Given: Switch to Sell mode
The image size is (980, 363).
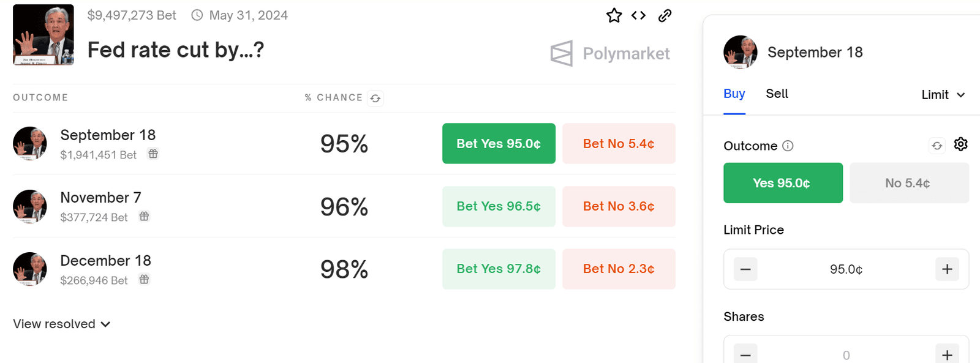Looking at the screenshot, I should pyautogui.click(x=777, y=94).
